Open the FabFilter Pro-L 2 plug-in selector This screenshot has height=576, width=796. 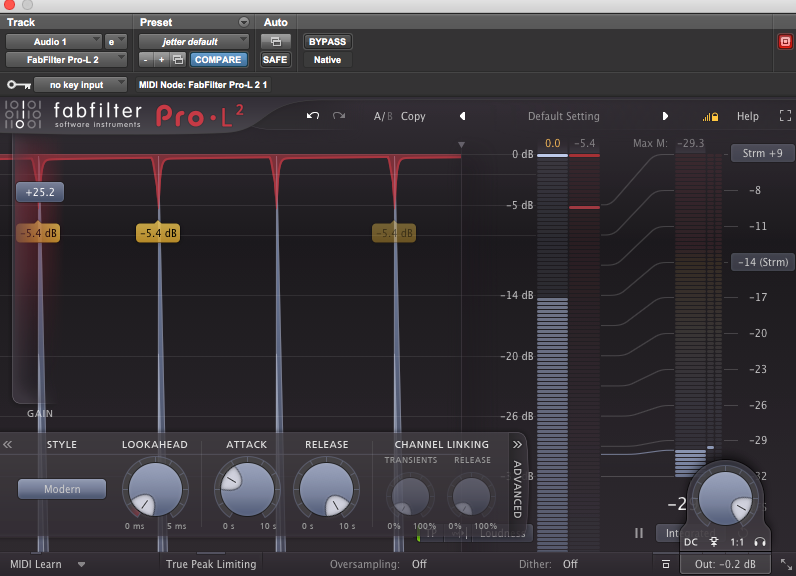pyautogui.click(x=66, y=60)
